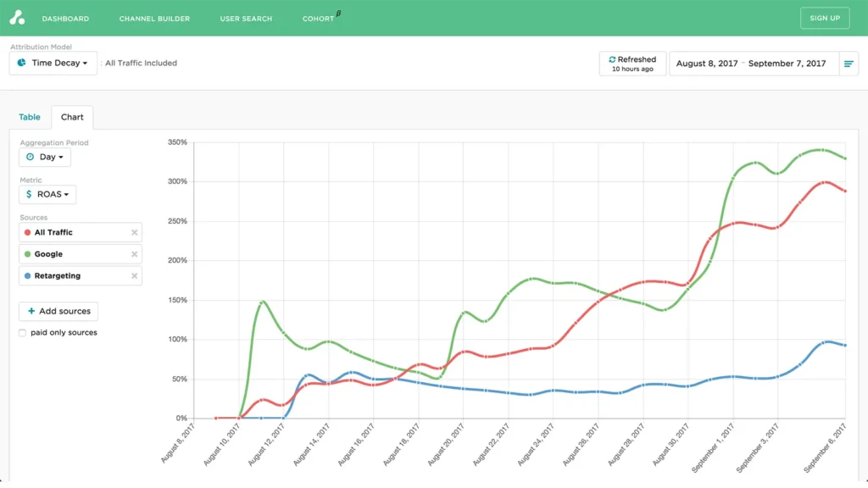Enable the paid only sources checkbox

(22, 332)
